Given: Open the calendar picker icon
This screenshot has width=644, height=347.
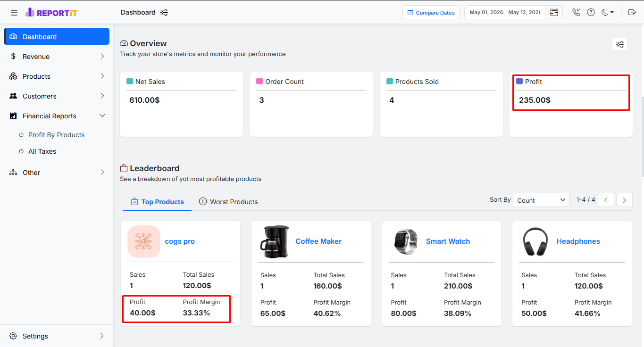Looking at the screenshot, I should [x=554, y=13].
